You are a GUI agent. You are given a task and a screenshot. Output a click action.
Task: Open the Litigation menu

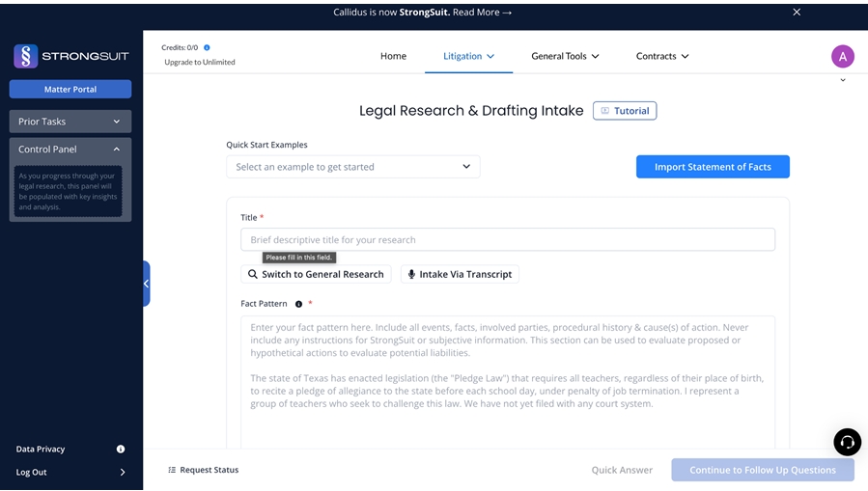(x=468, y=56)
